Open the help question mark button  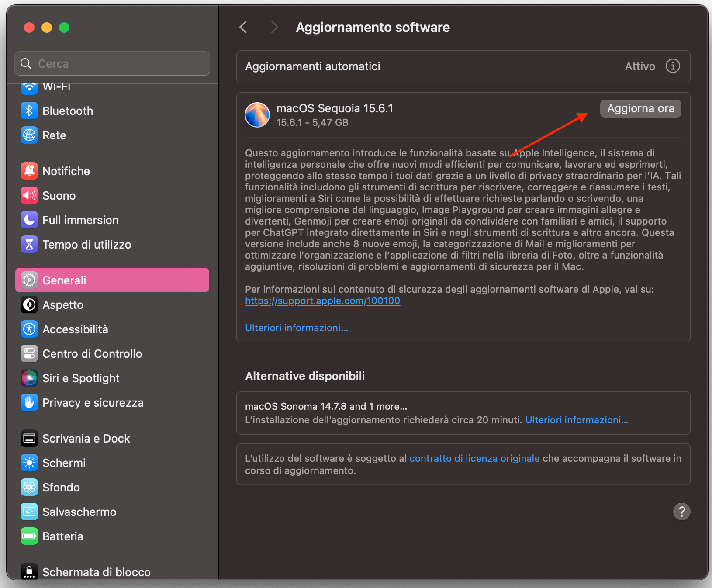point(682,512)
